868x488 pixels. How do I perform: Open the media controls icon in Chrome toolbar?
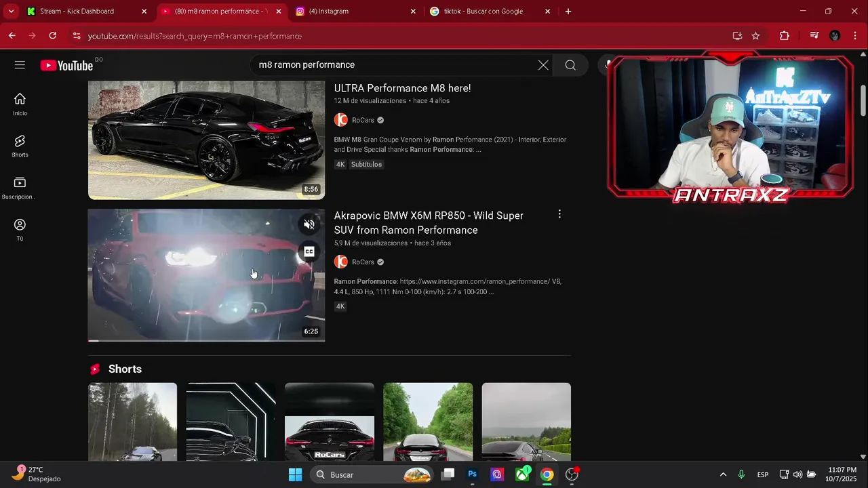814,36
